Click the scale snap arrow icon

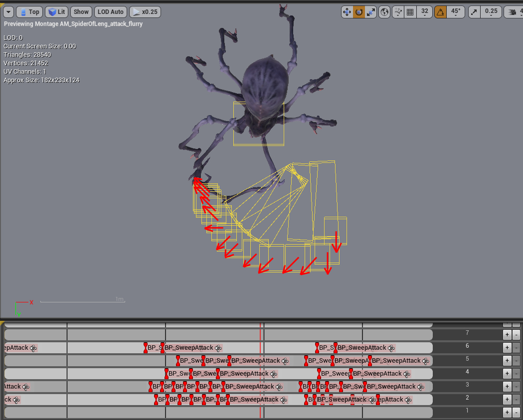click(474, 12)
